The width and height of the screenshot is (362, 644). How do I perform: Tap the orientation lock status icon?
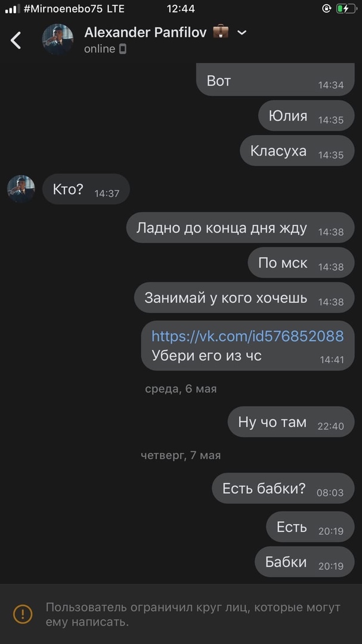[326, 8]
